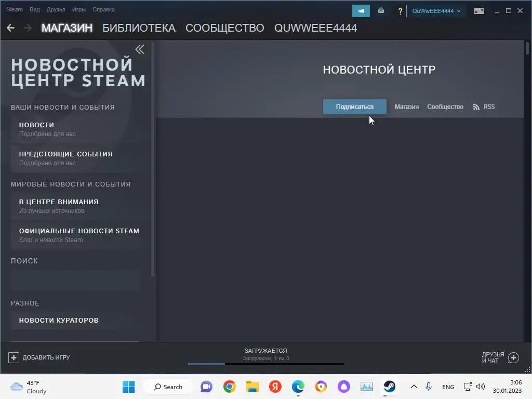Open the Друзья menu
Image resolution: width=532 pixels, height=399 pixels.
point(56,9)
